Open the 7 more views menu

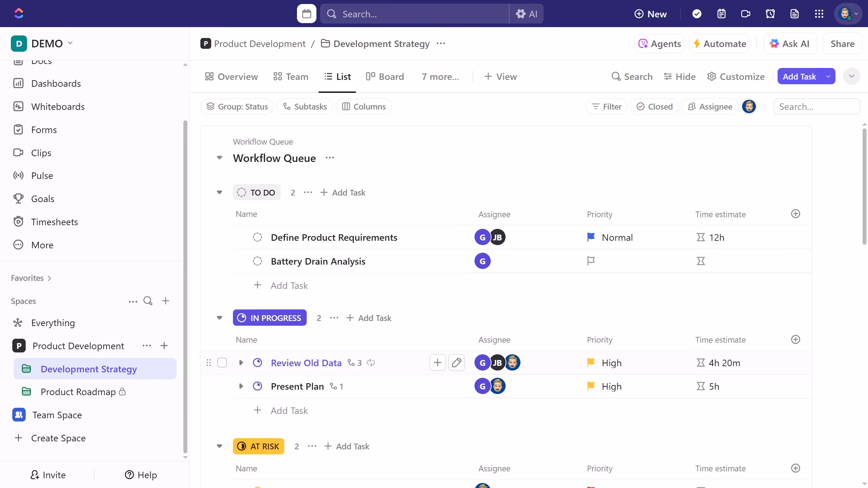[x=440, y=77]
